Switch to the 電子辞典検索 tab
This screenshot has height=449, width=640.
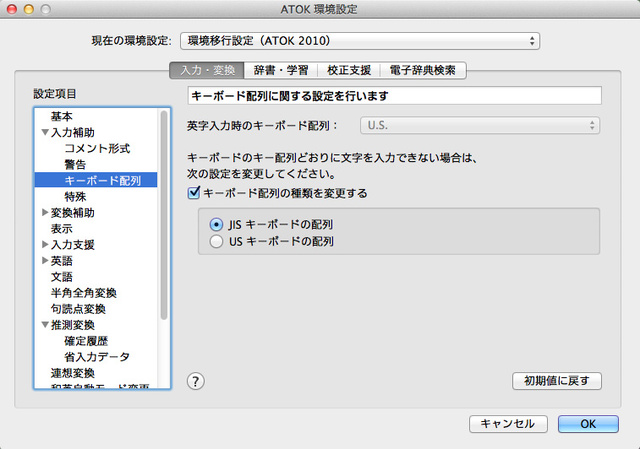[423, 70]
